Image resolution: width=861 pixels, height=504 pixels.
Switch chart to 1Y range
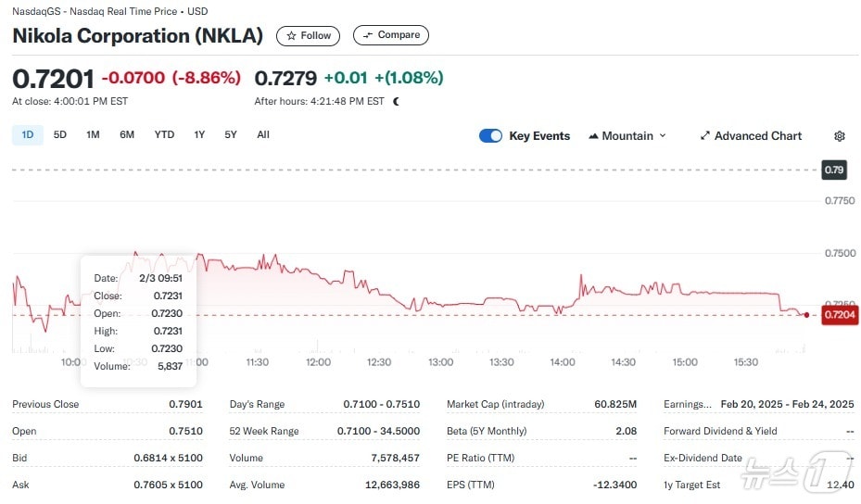pyautogui.click(x=199, y=134)
